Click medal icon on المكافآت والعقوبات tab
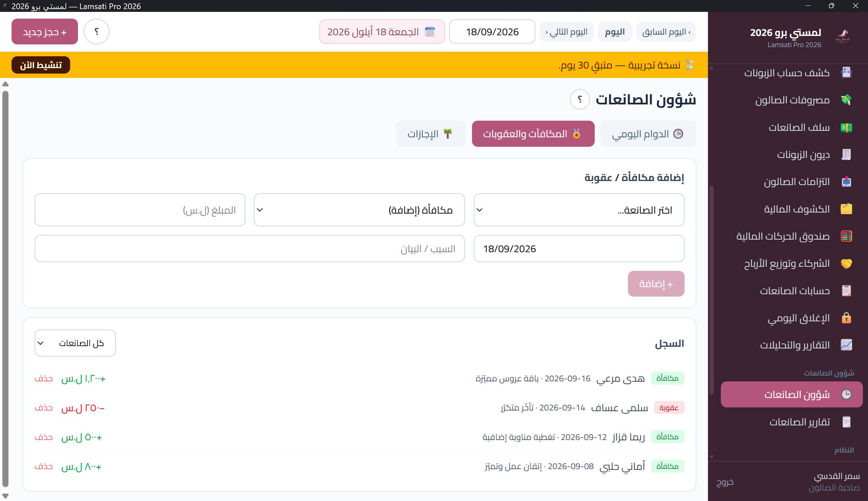868x501 pixels. click(x=576, y=134)
